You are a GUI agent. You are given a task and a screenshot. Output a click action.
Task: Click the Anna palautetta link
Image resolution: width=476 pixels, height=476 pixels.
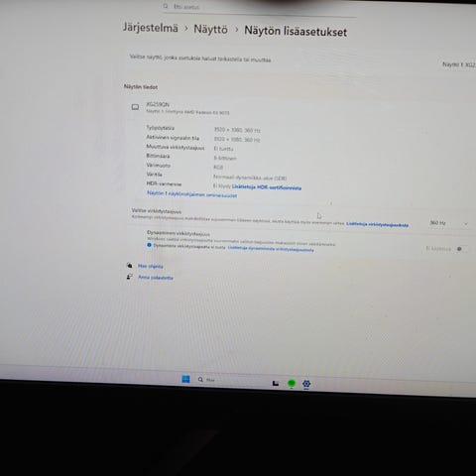pyautogui.click(x=156, y=278)
